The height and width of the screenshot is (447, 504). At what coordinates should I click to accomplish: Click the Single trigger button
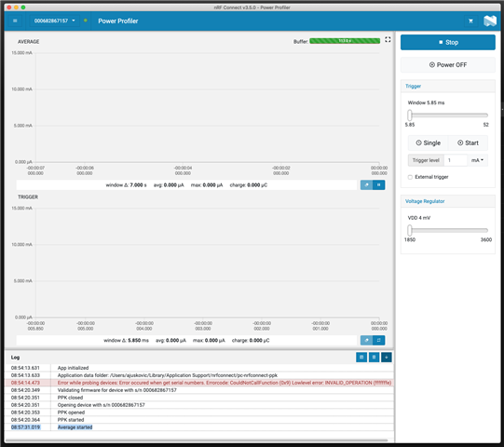click(428, 143)
